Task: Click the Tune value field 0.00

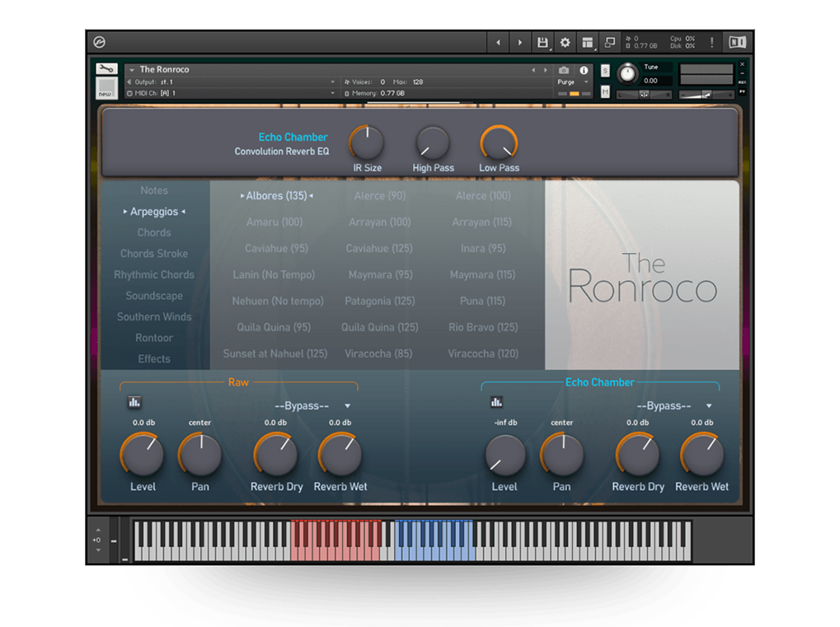Action: point(657,81)
